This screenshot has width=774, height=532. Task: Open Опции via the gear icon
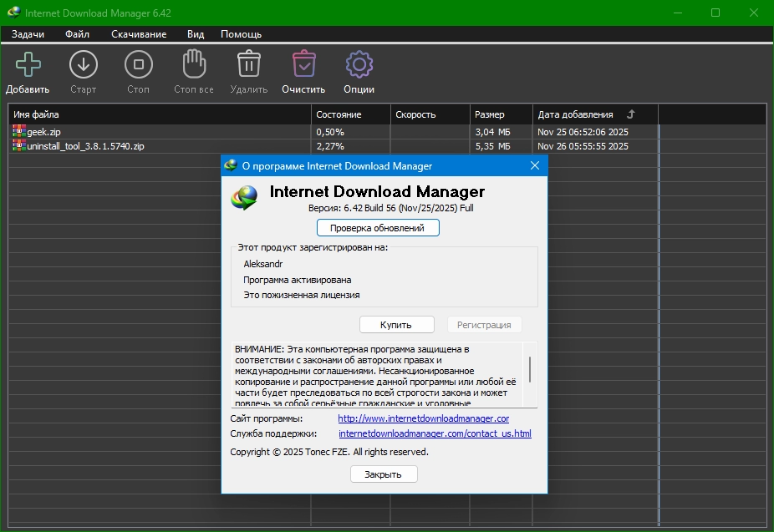coord(359,64)
